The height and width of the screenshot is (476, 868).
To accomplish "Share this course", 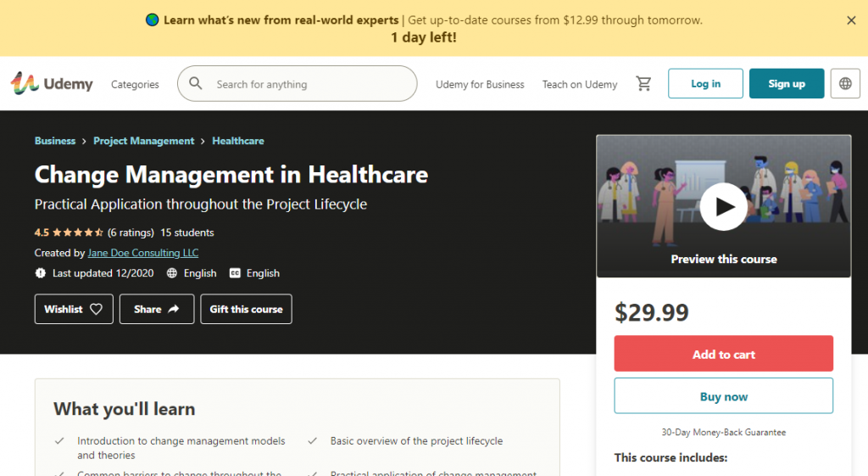I will click(157, 310).
